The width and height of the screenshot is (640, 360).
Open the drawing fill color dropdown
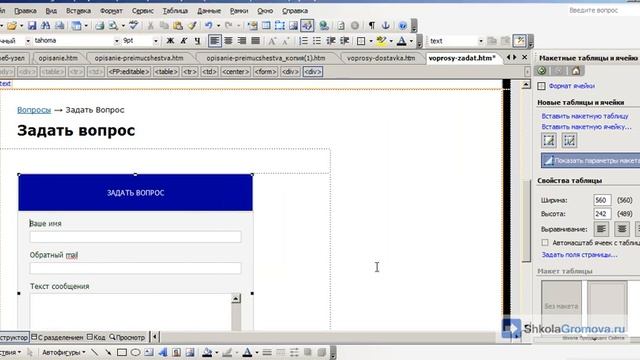216,352
